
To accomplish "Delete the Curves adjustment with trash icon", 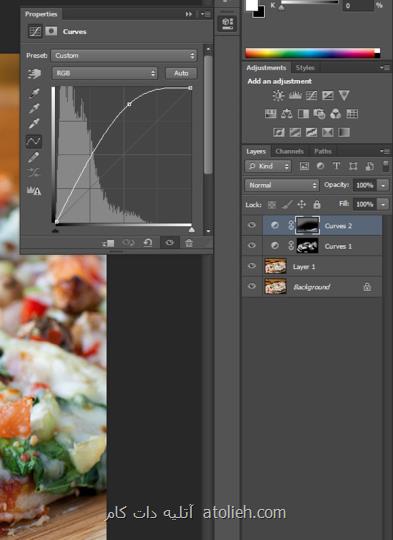I will point(189,243).
